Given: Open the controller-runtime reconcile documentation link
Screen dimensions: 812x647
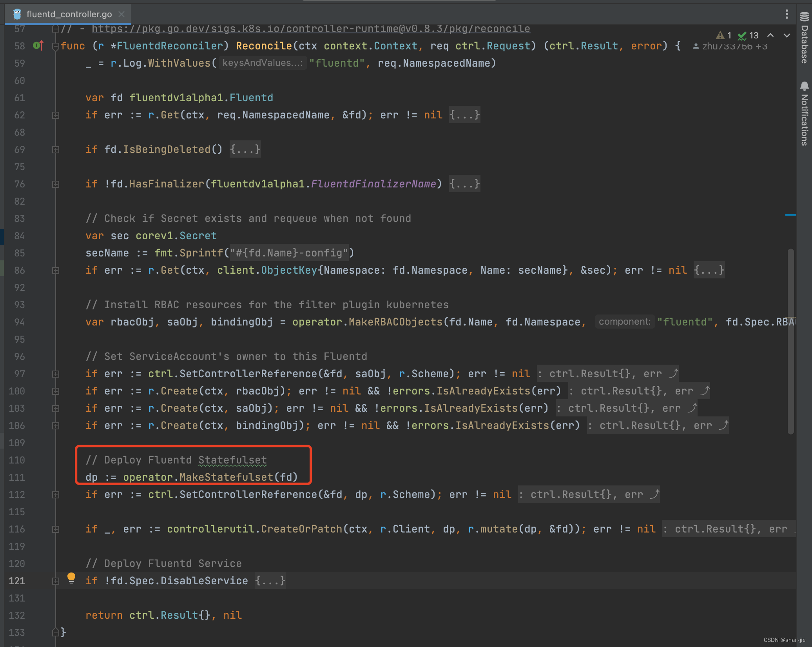Looking at the screenshot, I should point(310,29).
